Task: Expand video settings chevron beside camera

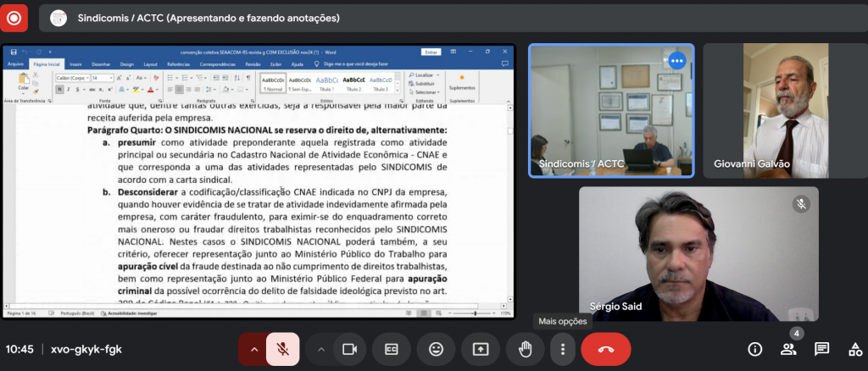Action: (320, 349)
